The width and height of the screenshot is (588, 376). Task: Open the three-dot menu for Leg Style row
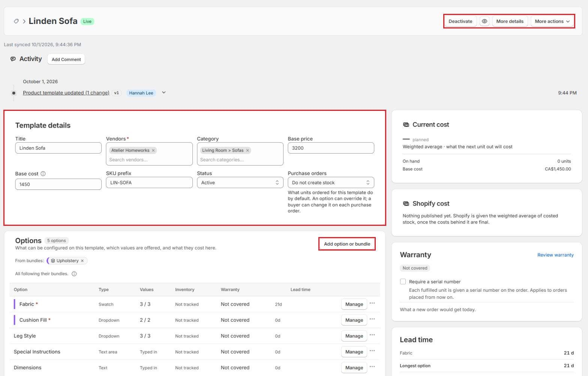[372, 335]
